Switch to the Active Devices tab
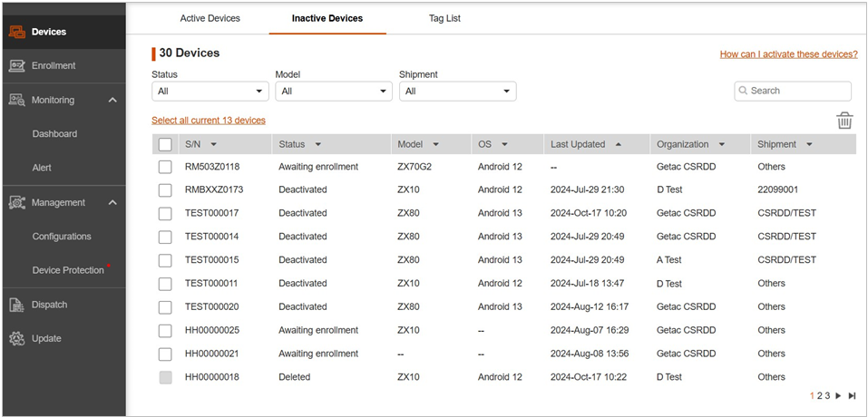This screenshot has height=417, width=868. click(x=210, y=18)
